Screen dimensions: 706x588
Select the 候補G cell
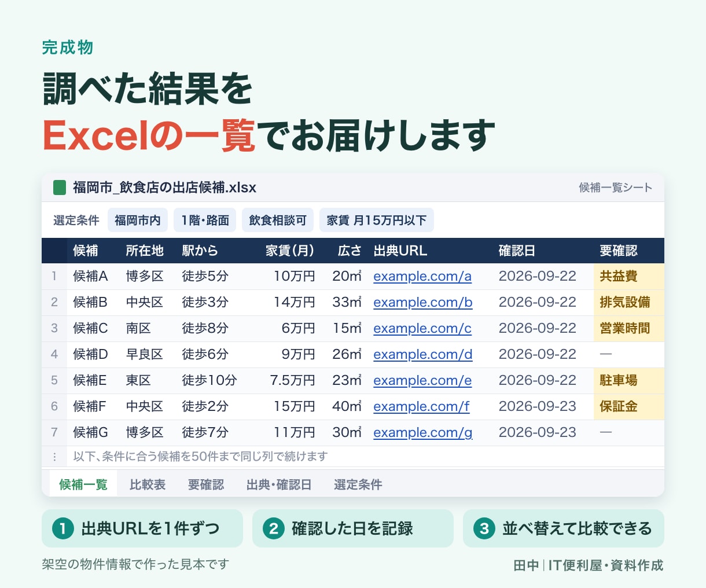point(91,432)
